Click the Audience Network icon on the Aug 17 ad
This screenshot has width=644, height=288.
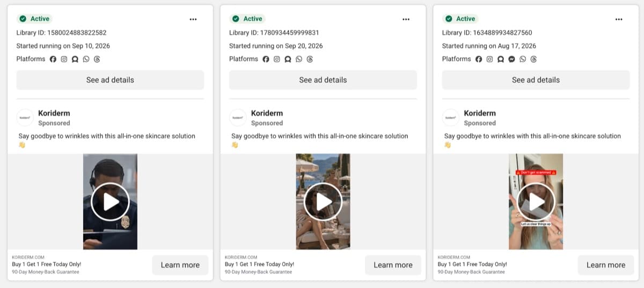click(501, 59)
